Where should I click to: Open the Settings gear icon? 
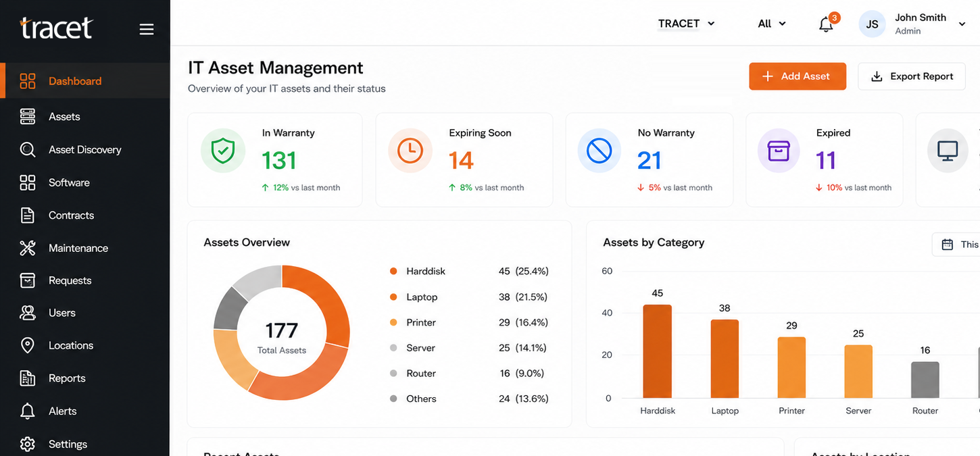28,444
